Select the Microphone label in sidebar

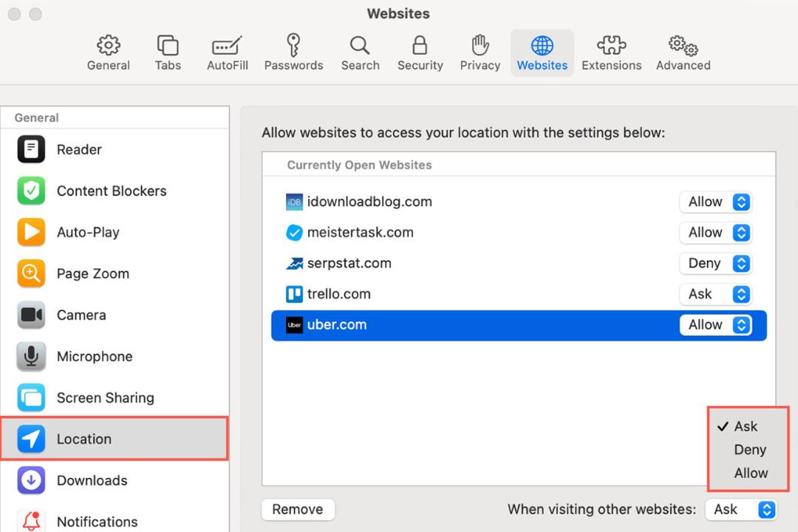[x=95, y=356]
